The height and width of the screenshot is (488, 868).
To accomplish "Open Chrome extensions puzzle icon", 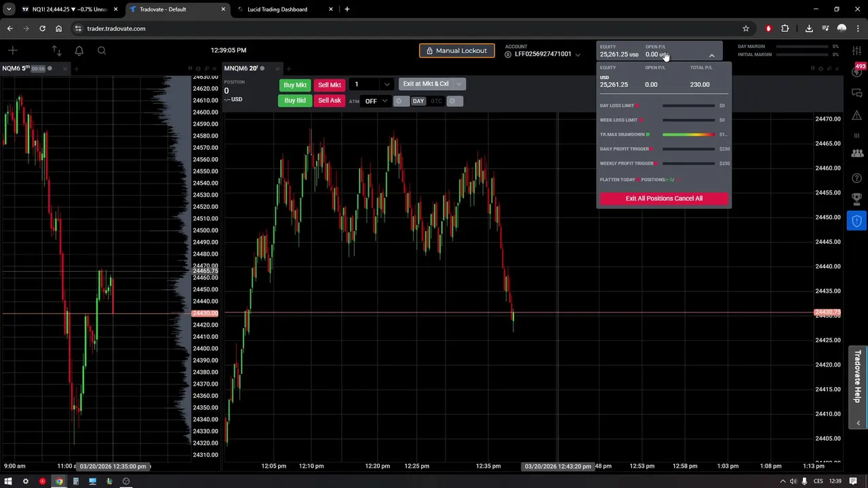I will [x=785, y=28].
